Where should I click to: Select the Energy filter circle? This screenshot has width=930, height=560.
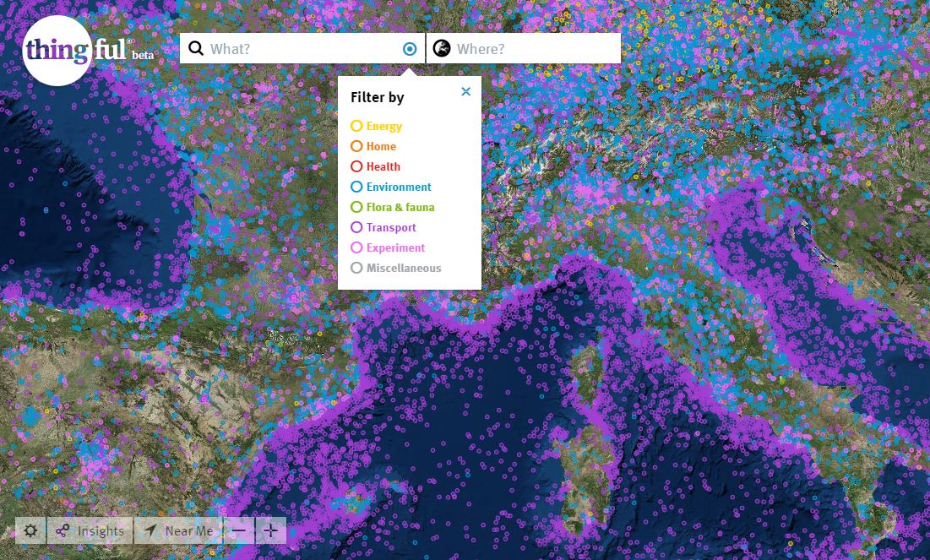[356, 126]
